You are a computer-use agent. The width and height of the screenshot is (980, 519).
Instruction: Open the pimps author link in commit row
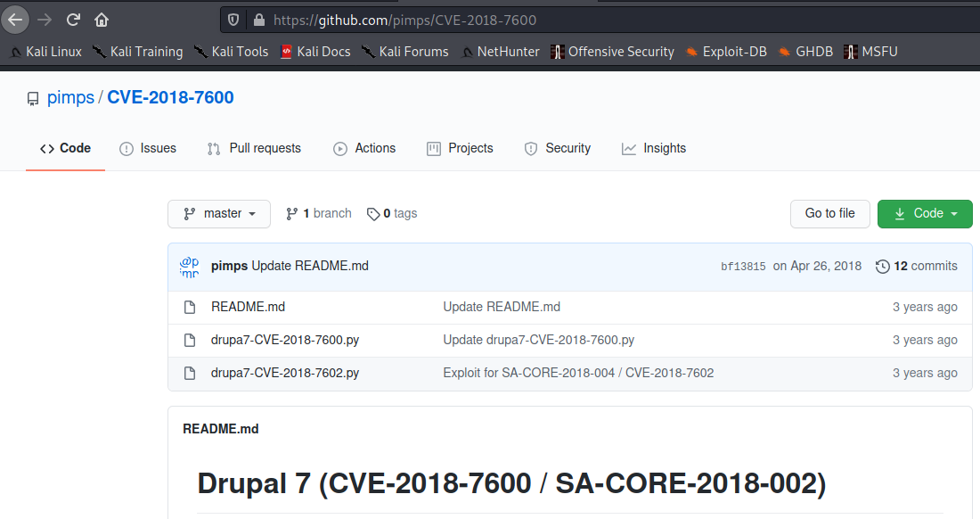tap(229, 266)
